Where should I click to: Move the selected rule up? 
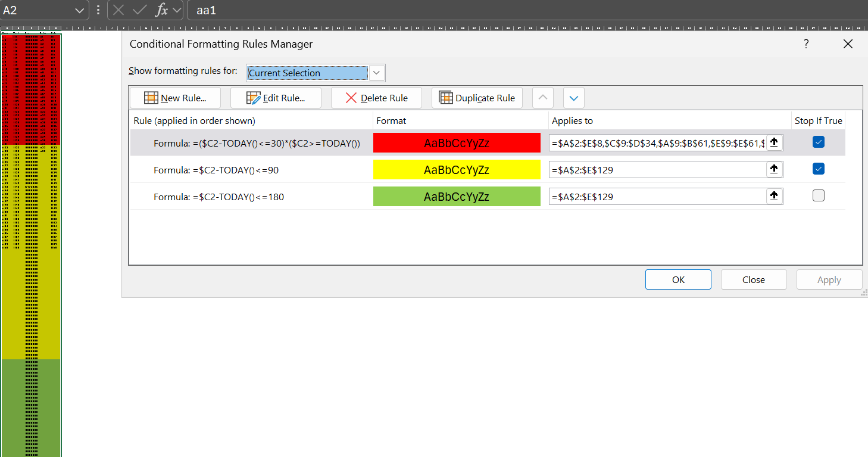pyautogui.click(x=543, y=98)
